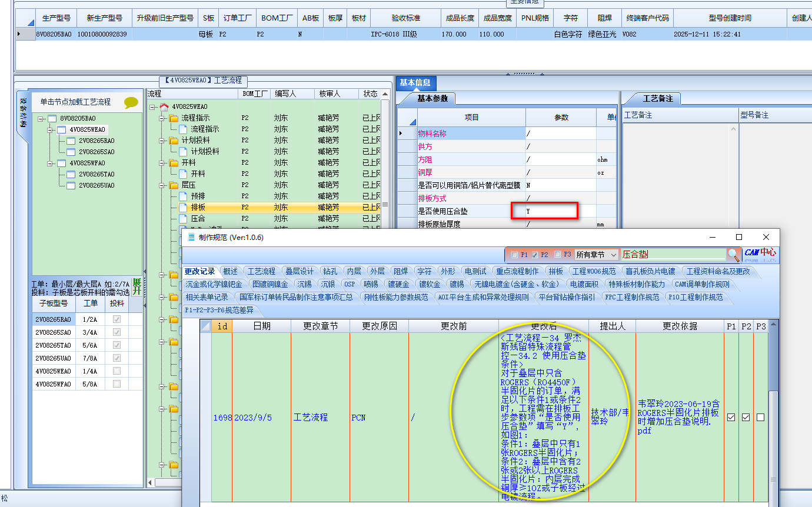Click the 流程指示 folder icon
812x507 pixels.
pos(174,118)
